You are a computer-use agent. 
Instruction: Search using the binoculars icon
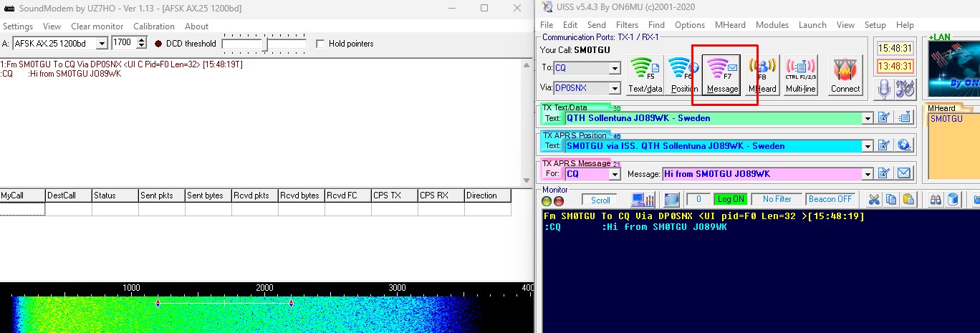tap(936, 199)
